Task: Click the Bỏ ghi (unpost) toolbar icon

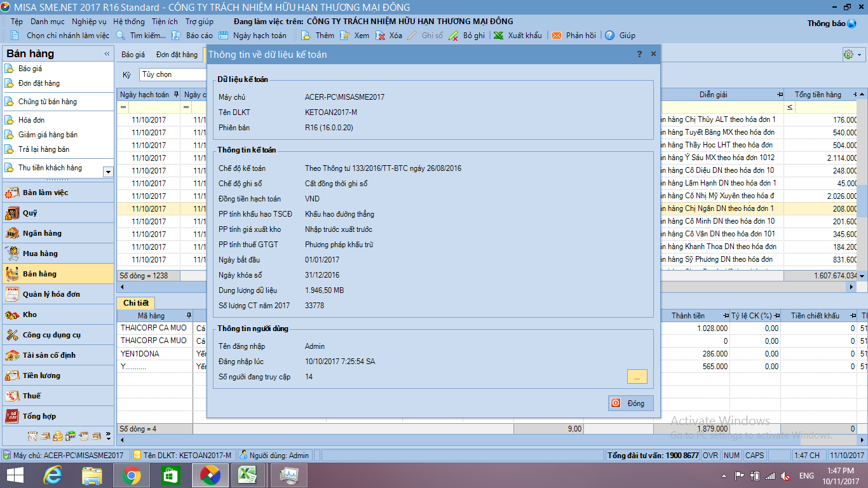Action: click(454, 36)
